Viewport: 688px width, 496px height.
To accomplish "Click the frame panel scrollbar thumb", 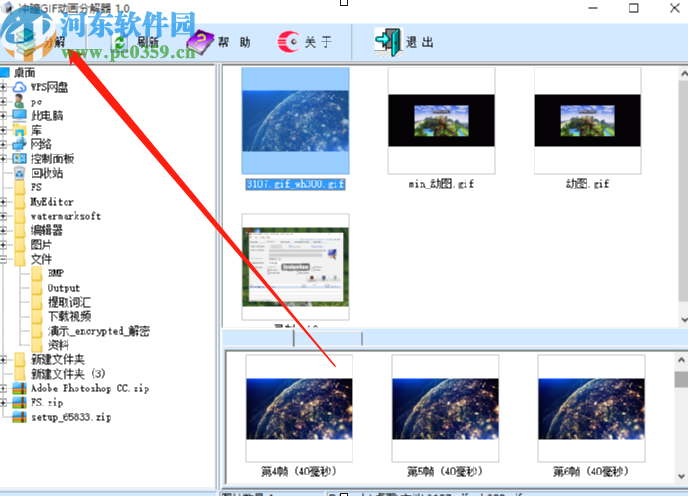I will tap(681, 379).
